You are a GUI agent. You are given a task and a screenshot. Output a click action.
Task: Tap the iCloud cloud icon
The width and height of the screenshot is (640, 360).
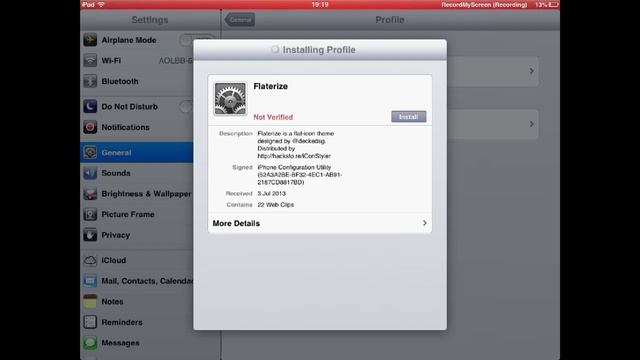90,260
